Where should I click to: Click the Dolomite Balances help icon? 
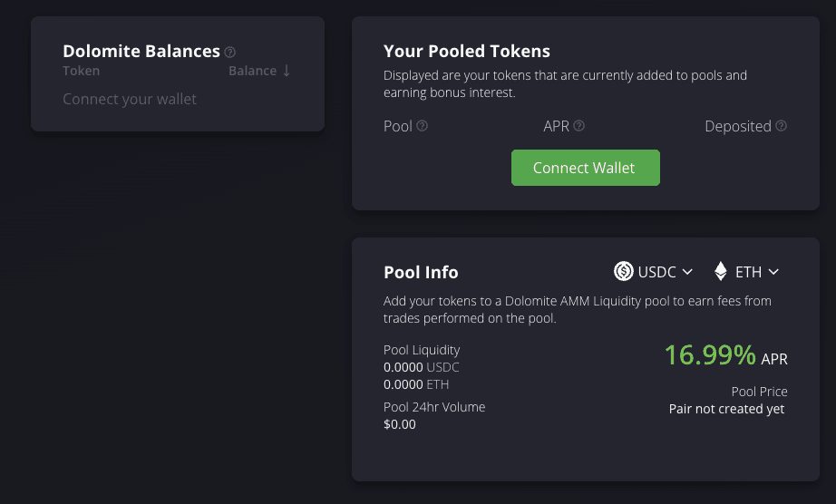click(229, 53)
